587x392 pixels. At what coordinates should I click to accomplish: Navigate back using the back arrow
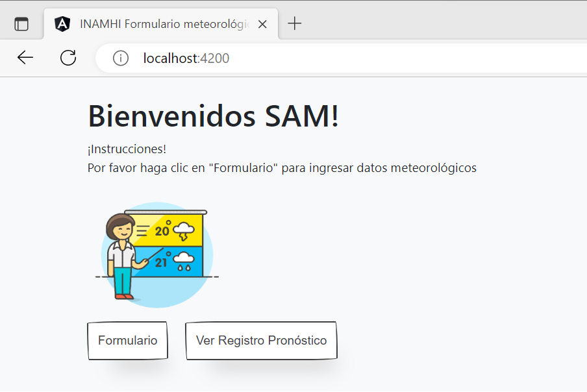[x=25, y=58]
